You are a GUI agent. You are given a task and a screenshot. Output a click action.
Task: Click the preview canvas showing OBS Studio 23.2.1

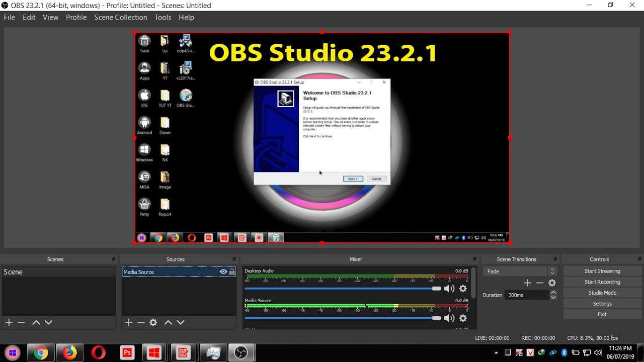click(322, 138)
